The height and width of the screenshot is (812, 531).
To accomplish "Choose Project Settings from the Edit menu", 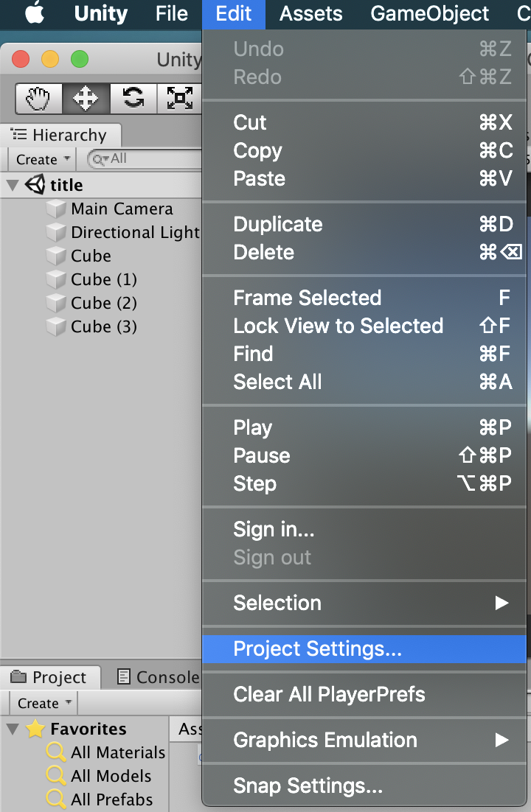I will tap(317, 648).
